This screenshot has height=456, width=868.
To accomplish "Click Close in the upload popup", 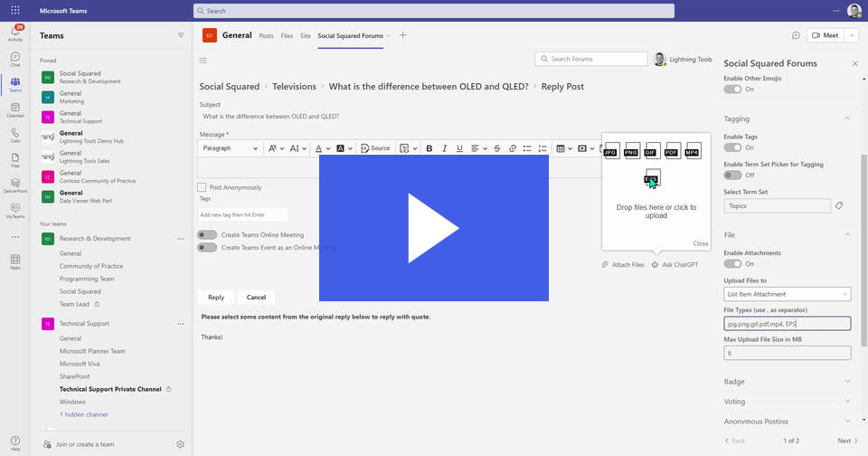I will (700, 243).
